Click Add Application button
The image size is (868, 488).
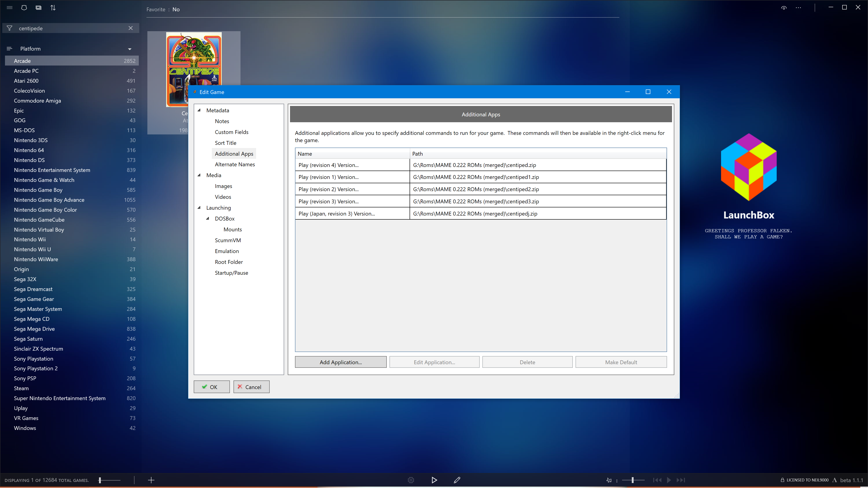tap(341, 362)
